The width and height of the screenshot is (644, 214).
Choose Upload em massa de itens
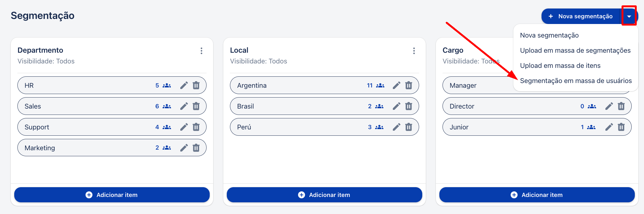560,66
